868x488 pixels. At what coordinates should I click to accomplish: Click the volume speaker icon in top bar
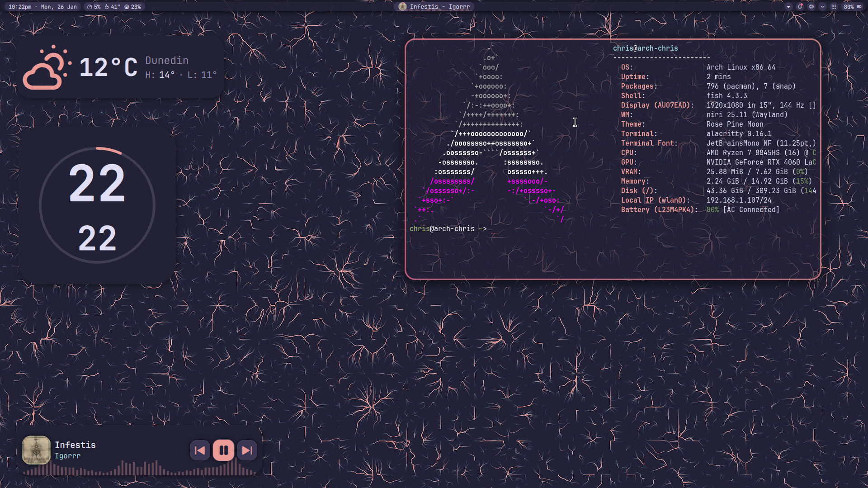(x=811, y=7)
